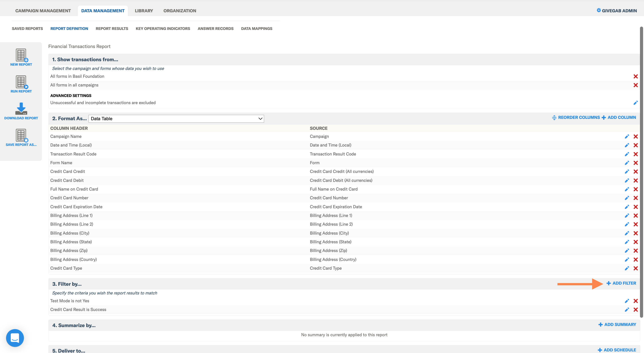Remove the Billing Address (Zip) column
The width and height of the screenshot is (644, 353).
click(636, 251)
